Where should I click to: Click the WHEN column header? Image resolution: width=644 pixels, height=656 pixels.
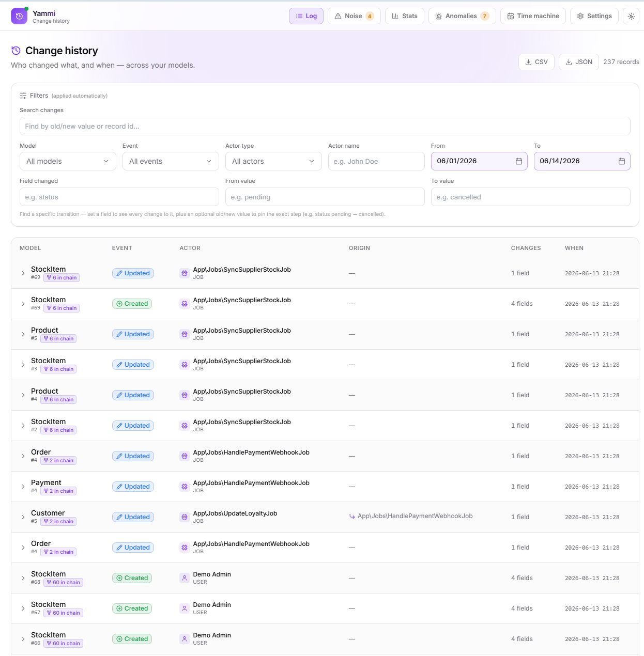[x=574, y=248]
